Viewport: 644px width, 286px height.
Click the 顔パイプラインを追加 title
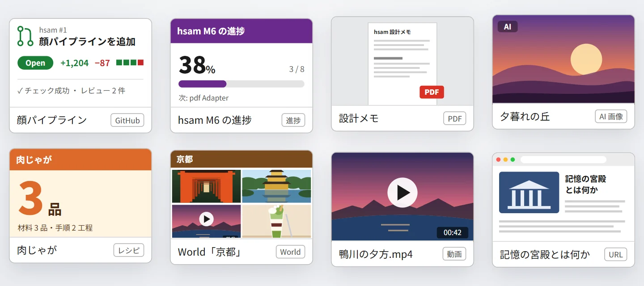(87, 42)
